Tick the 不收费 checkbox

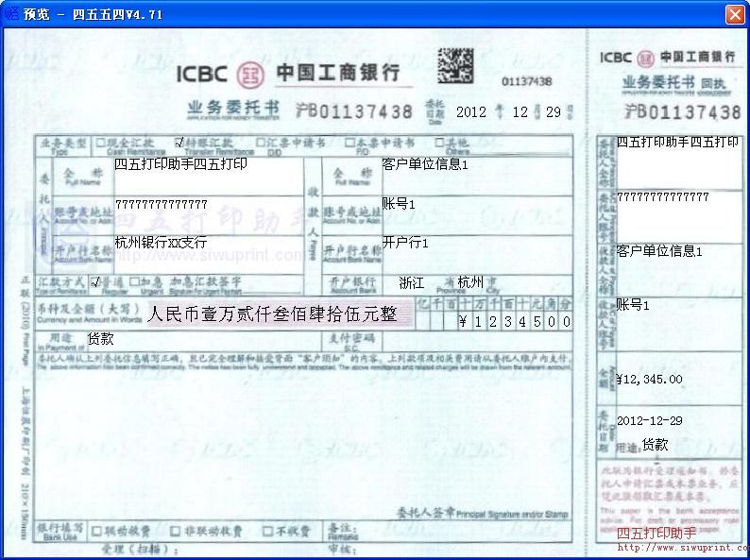(268, 531)
